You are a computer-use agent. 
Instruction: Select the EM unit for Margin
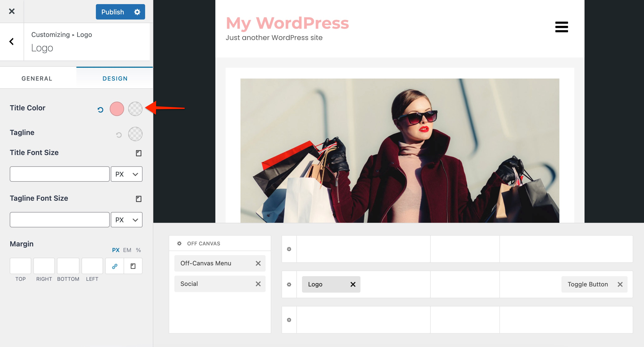[x=127, y=250]
